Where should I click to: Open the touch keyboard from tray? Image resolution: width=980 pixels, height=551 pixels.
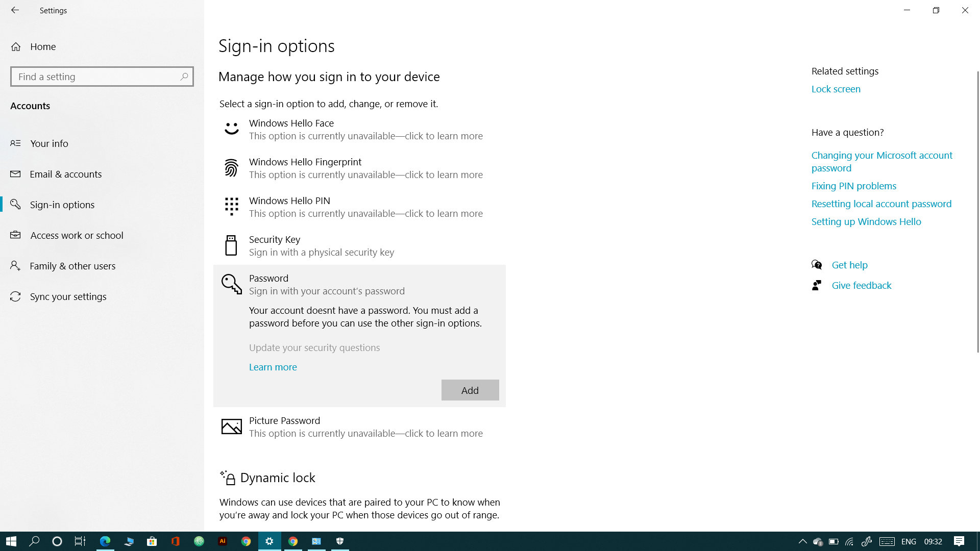pyautogui.click(x=887, y=541)
